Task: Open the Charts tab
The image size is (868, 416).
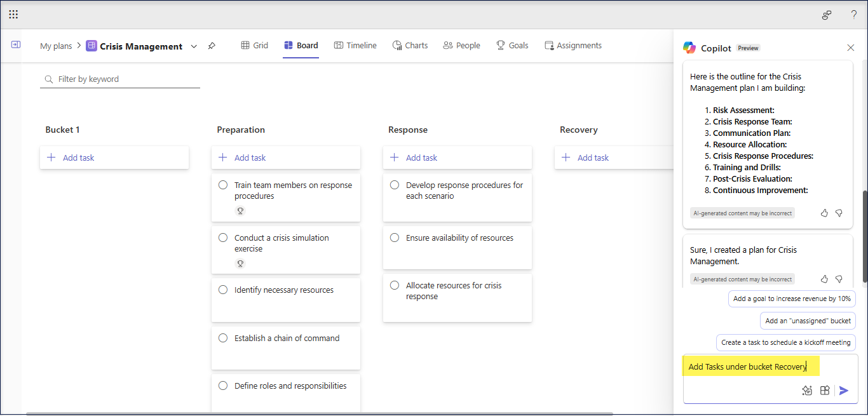Action: pos(410,46)
